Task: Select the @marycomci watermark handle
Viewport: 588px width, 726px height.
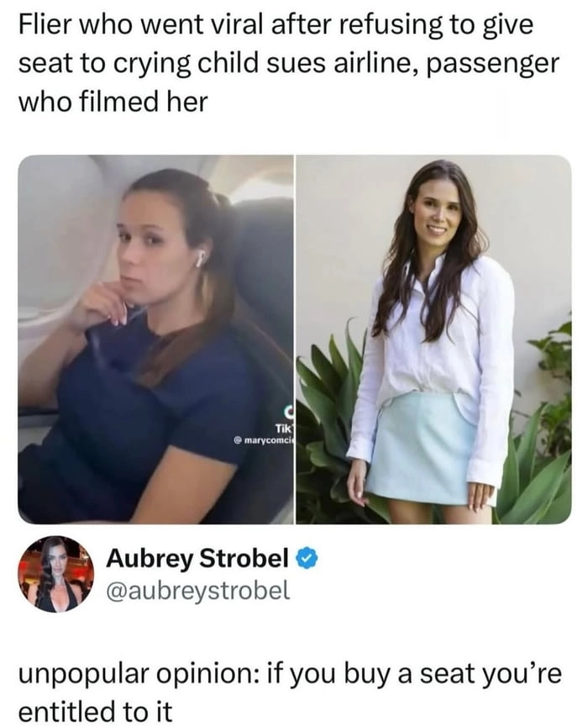Action: (264, 439)
